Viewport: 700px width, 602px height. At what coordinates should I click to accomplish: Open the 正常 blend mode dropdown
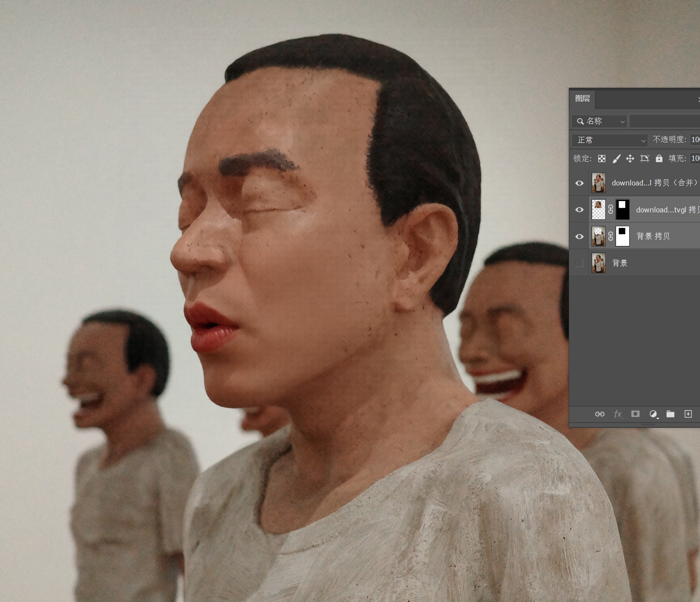point(610,140)
